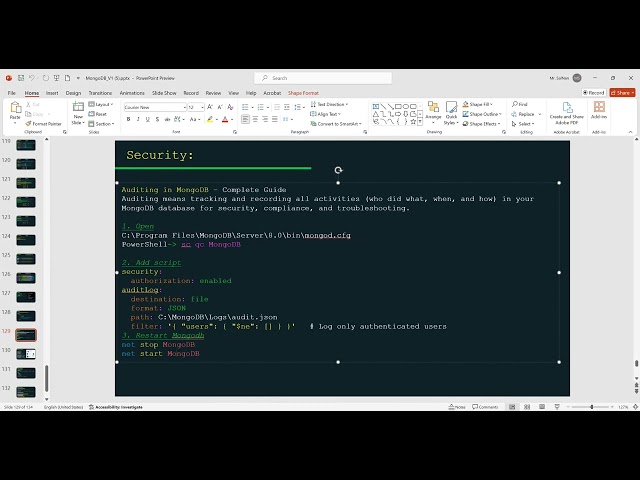The height and width of the screenshot is (480, 640).
Task: Increase list indent level
Action: pos(287,107)
